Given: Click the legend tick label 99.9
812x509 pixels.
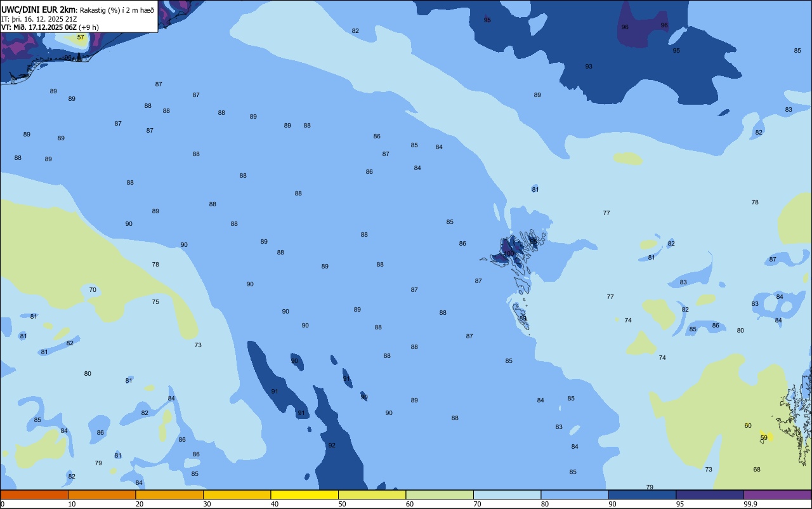Looking at the screenshot, I should tap(750, 504).
